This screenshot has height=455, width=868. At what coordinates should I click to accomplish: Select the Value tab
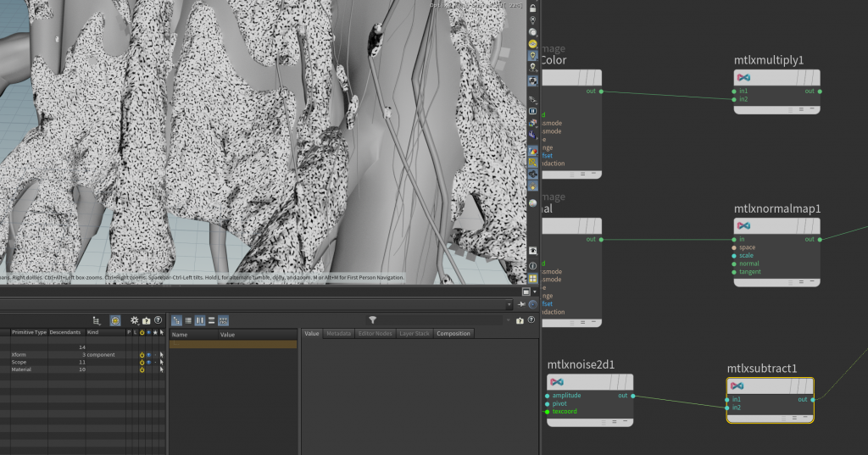312,334
